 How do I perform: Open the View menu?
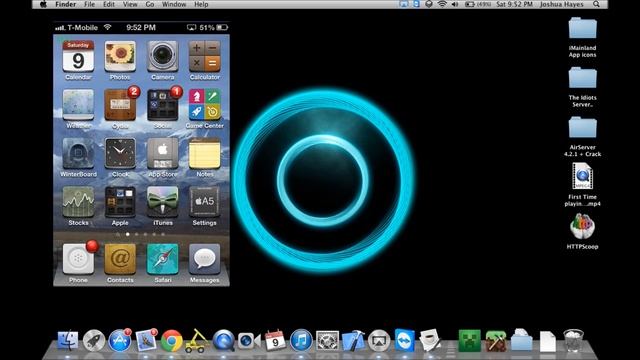point(130,4)
